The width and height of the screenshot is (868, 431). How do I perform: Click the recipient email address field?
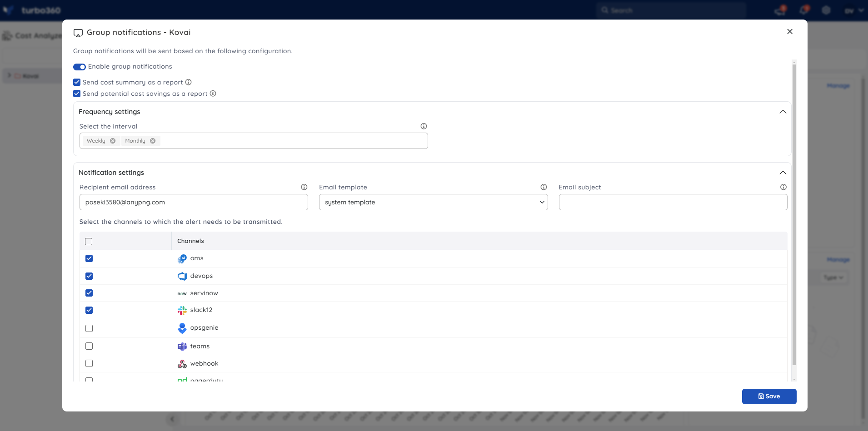tap(194, 202)
